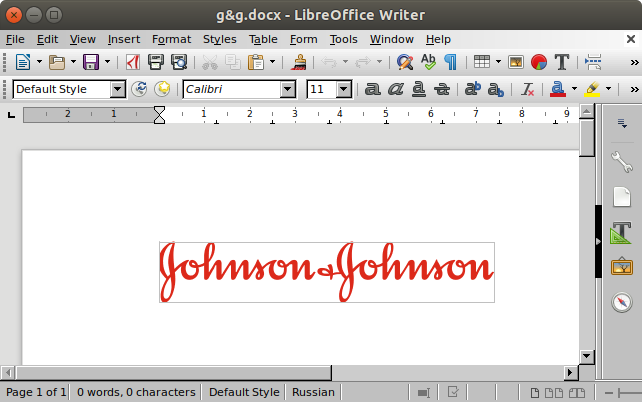Screen dimensions: 642x402
Task: Open sidebar Properties wrench panel
Action: point(622,162)
